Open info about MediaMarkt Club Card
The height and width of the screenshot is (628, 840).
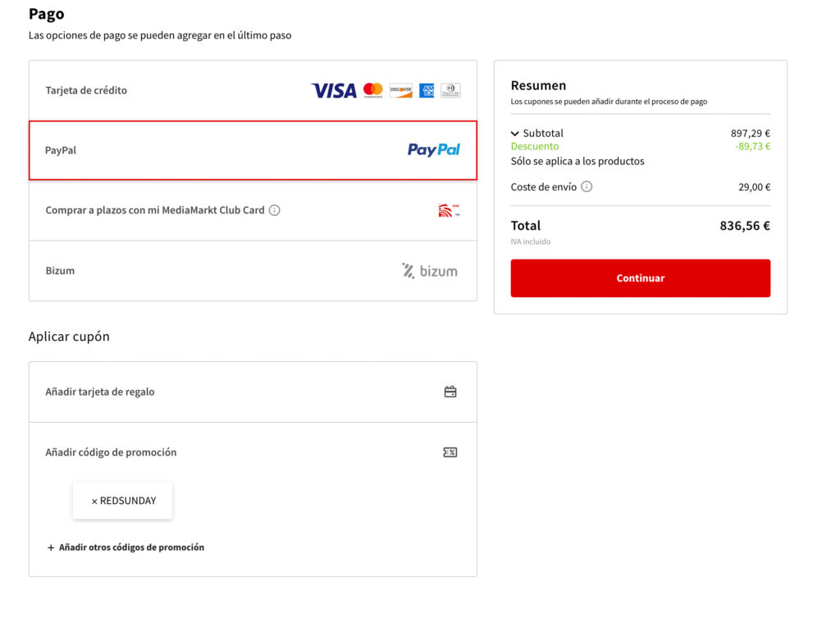[274, 210]
